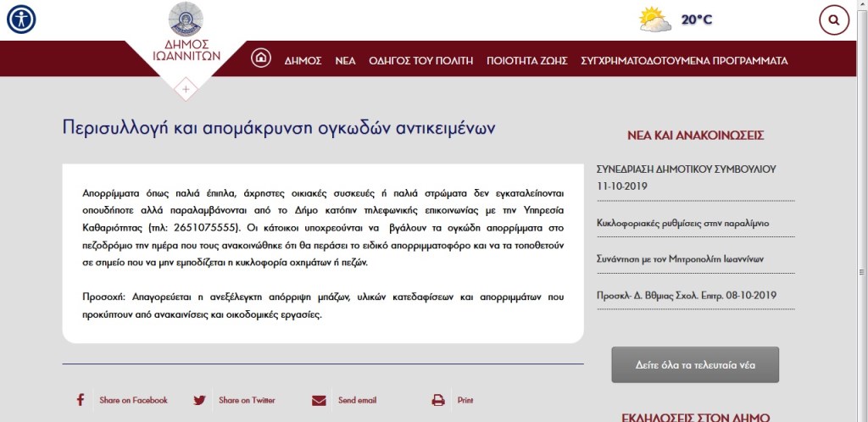
Task: Expand the plus diamond under logo
Action: [x=186, y=87]
